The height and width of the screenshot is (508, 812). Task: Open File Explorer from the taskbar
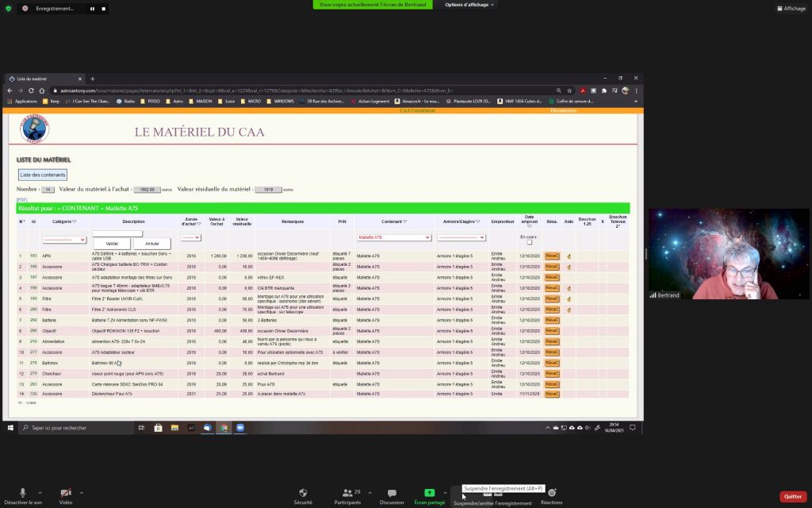point(174,428)
